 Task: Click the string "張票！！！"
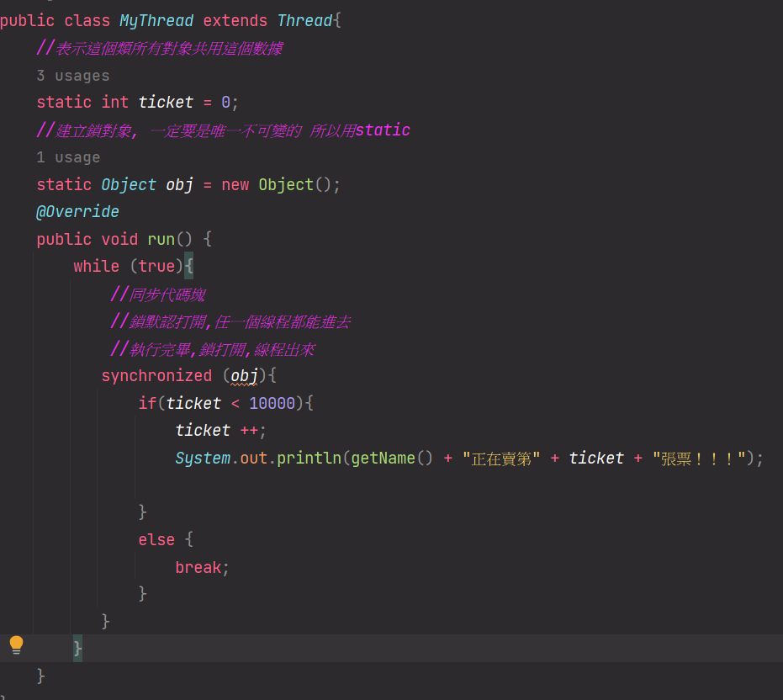click(699, 459)
